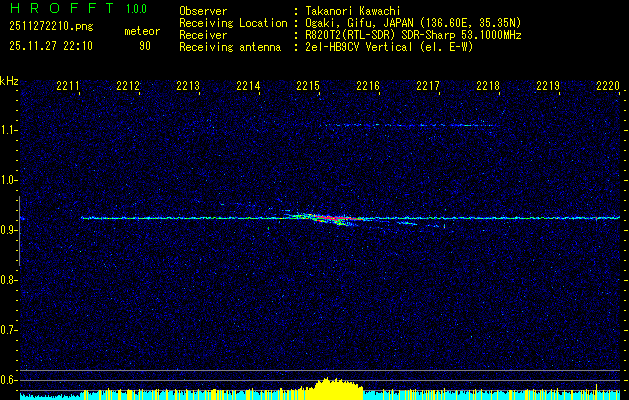This screenshot has width=629, height=400.
Task: Select the 2217 time axis marker
Action: click(428, 87)
